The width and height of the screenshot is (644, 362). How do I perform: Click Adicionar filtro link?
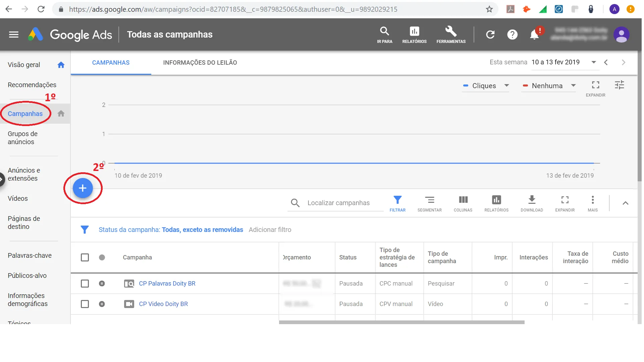(x=270, y=230)
